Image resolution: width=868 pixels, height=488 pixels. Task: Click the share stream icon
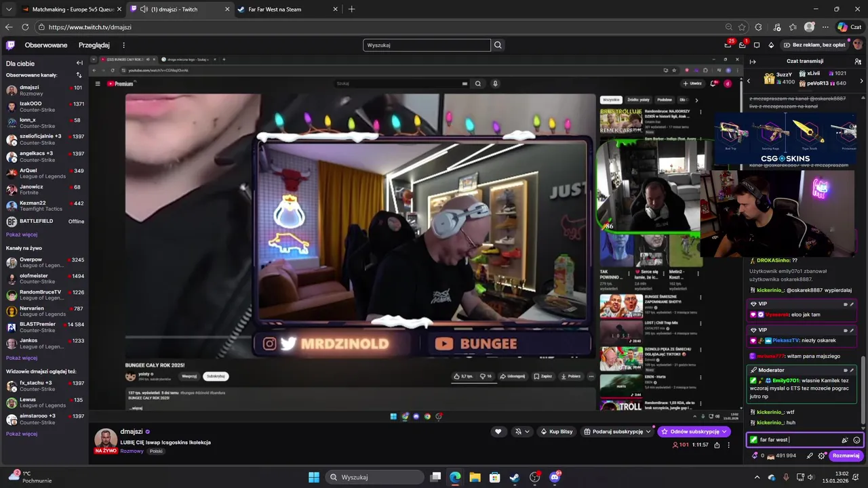point(716,445)
